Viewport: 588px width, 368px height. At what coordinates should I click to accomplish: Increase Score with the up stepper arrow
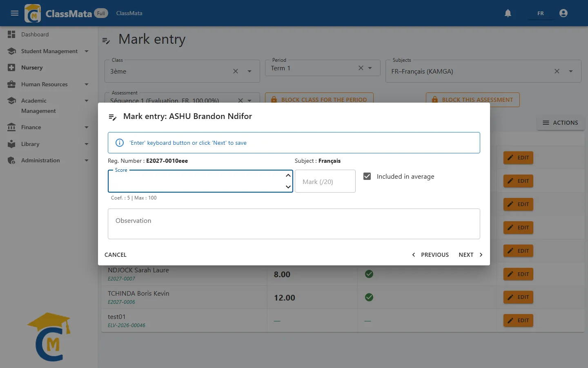pos(288,175)
